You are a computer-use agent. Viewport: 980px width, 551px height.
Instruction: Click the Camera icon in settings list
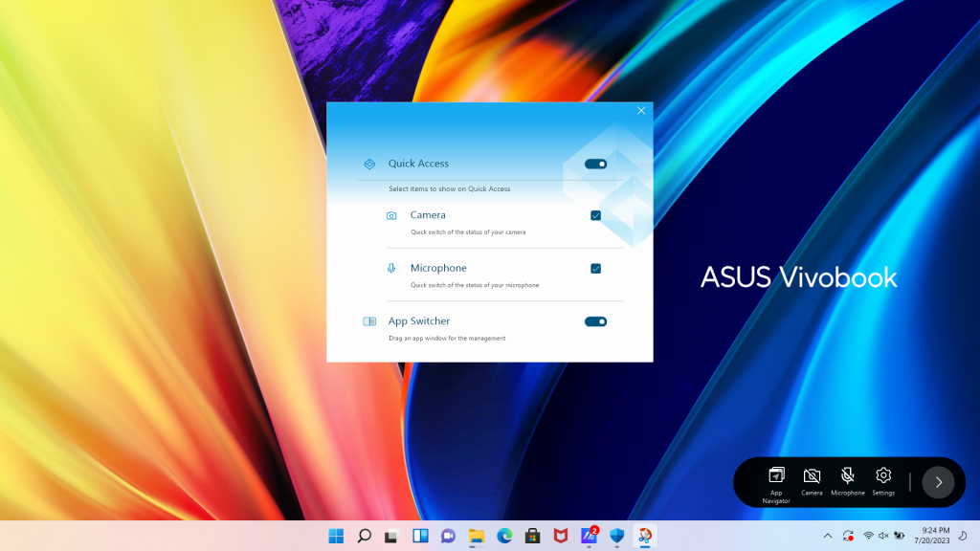(x=391, y=215)
